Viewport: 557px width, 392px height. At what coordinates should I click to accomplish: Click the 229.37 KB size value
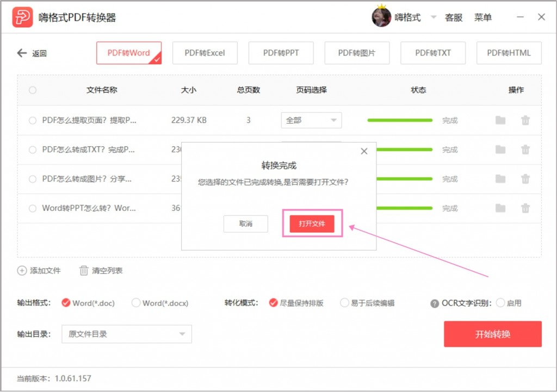(189, 120)
